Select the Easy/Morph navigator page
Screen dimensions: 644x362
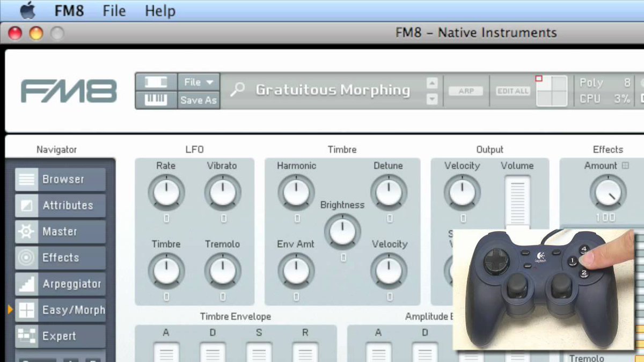(x=60, y=310)
